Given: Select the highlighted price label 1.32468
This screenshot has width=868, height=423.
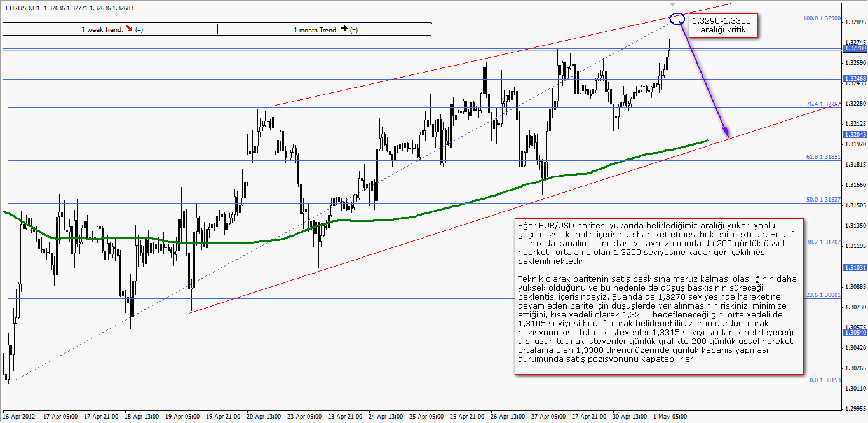Looking at the screenshot, I should tap(853, 79).
